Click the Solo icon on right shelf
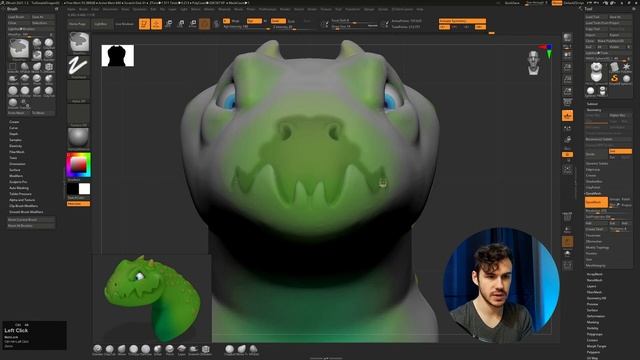The height and width of the screenshot is (360, 640). pyautogui.click(x=567, y=253)
